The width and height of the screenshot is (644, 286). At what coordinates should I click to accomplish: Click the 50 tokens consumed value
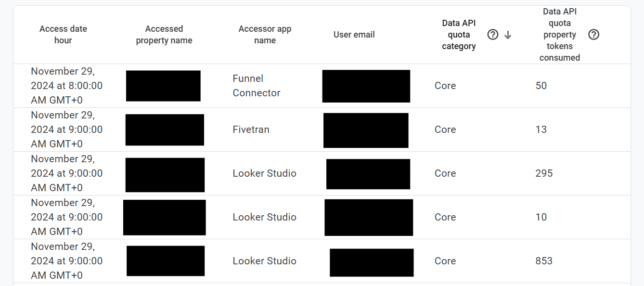tap(541, 86)
